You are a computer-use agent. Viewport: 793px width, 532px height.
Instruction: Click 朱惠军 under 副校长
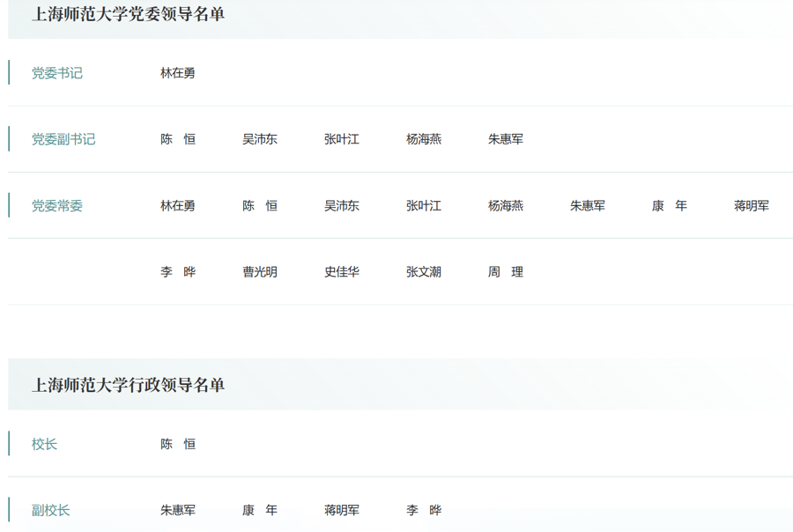177,510
